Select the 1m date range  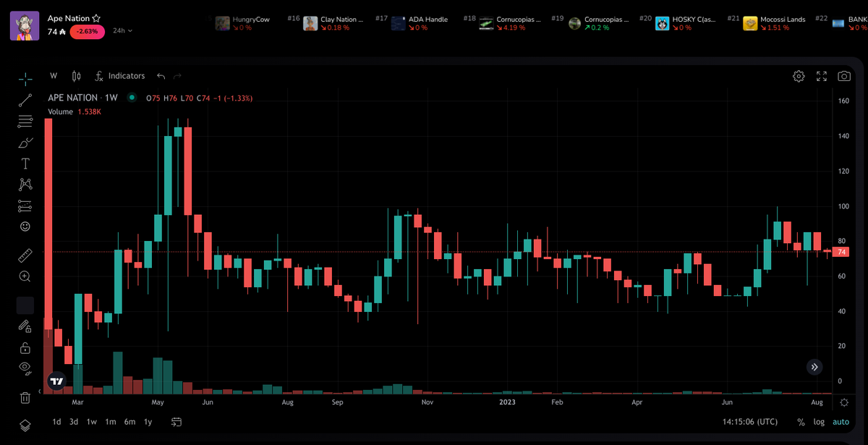point(111,422)
